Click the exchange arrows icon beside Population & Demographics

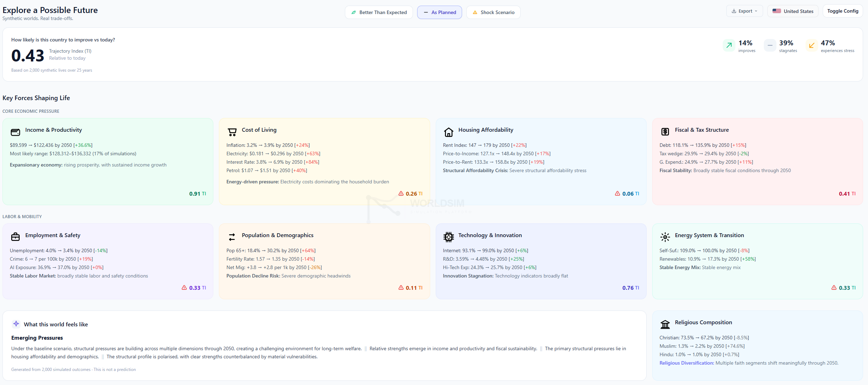tap(232, 237)
